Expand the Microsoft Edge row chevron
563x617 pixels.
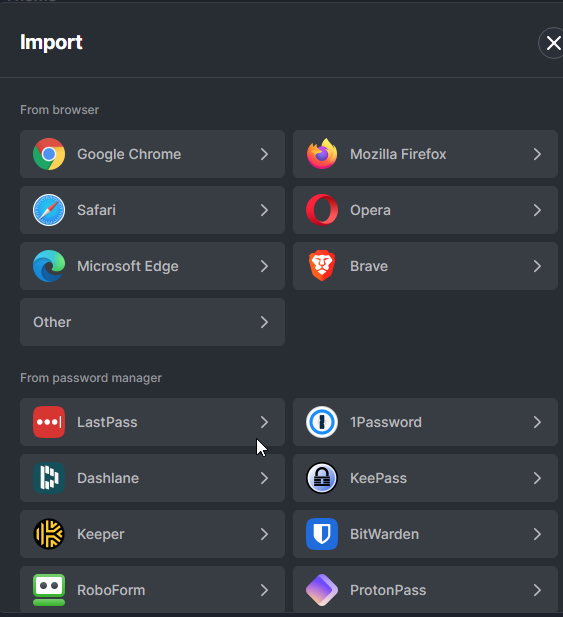pyautogui.click(x=264, y=266)
